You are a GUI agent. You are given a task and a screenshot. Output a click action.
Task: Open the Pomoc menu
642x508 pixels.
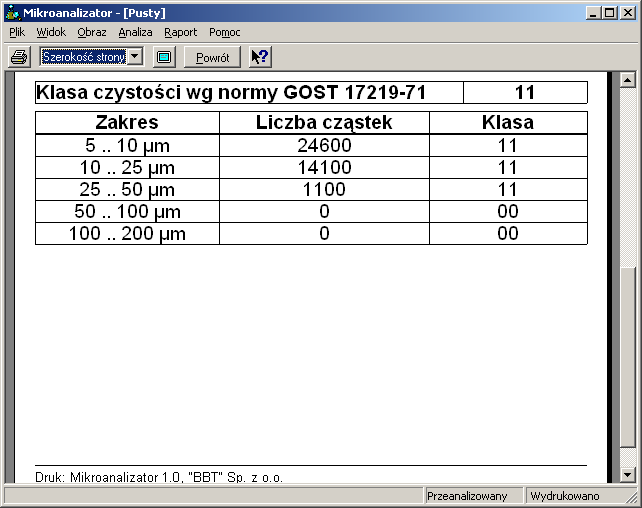click(x=224, y=32)
